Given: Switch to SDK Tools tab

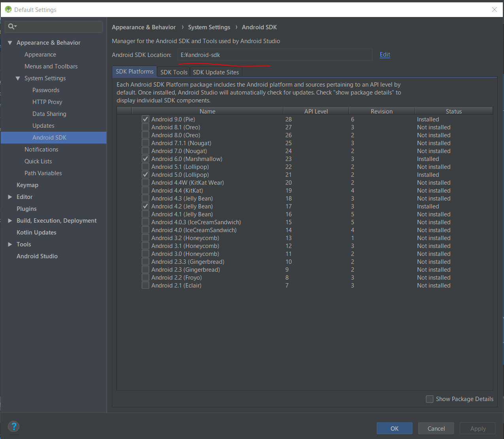Looking at the screenshot, I should click(x=174, y=72).
